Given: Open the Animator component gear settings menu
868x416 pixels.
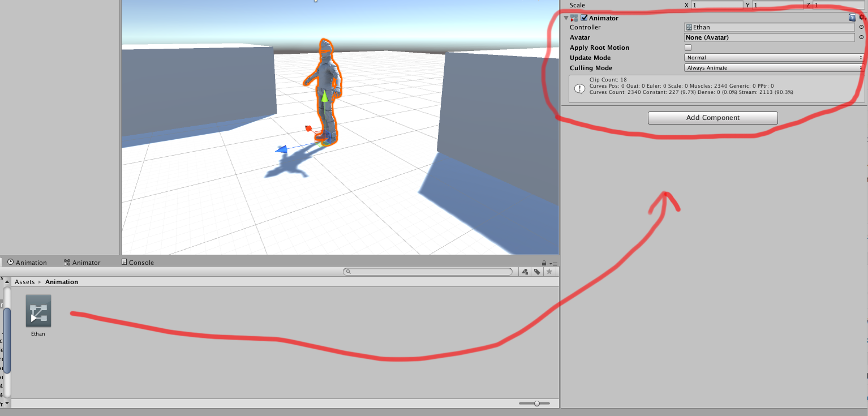Looking at the screenshot, I should pyautogui.click(x=862, y=18).
